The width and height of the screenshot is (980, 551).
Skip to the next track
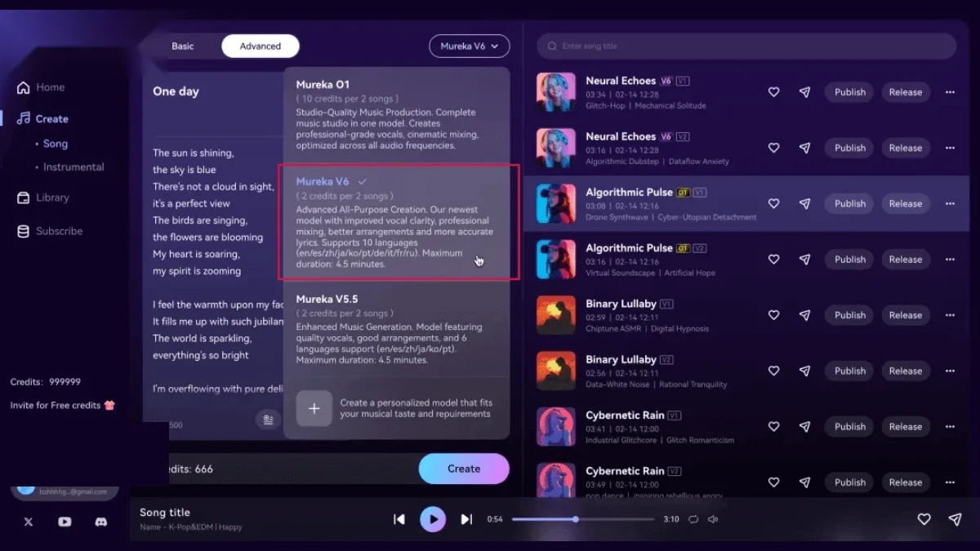click(x=466, y=519)
